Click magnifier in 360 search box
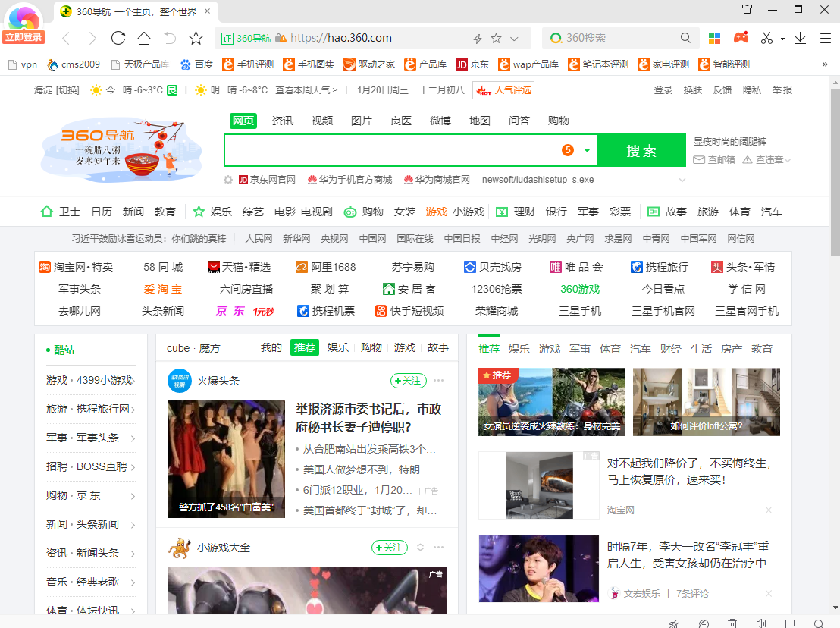 [685, 38]
